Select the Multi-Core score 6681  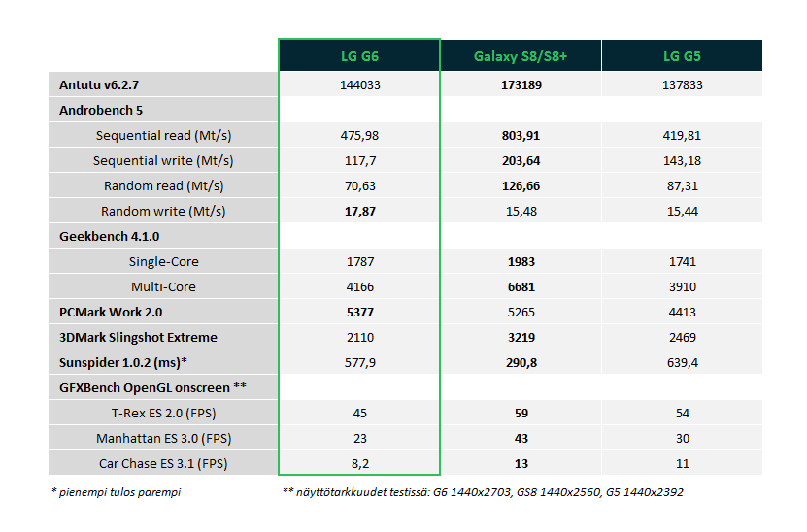pyautogui.click(x=521, y=286)
